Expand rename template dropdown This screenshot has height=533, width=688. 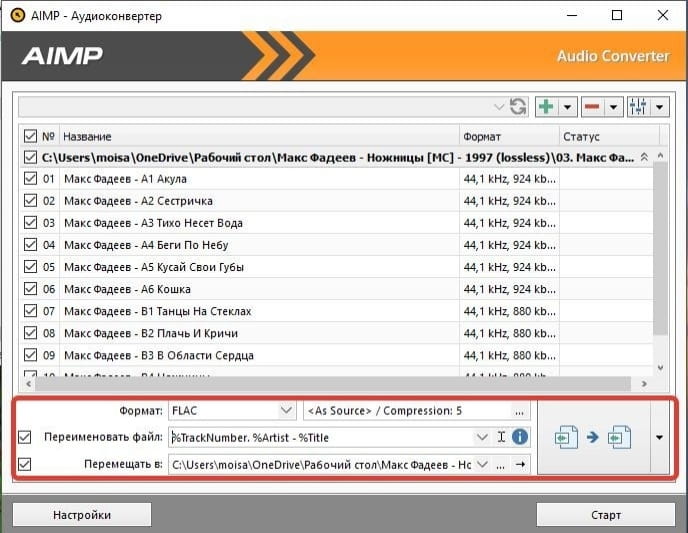pyautogui.click(x=482, y=437)
